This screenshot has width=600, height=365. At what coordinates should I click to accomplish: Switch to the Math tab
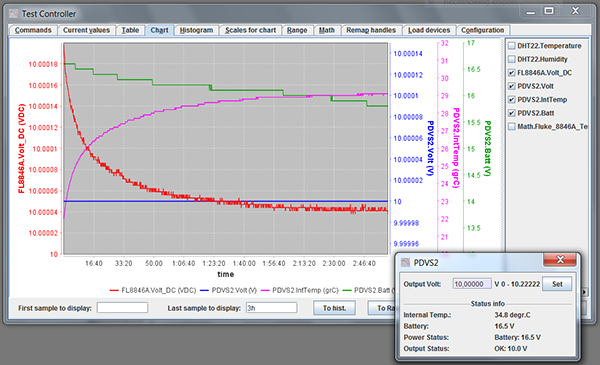(x=326, y=30)
